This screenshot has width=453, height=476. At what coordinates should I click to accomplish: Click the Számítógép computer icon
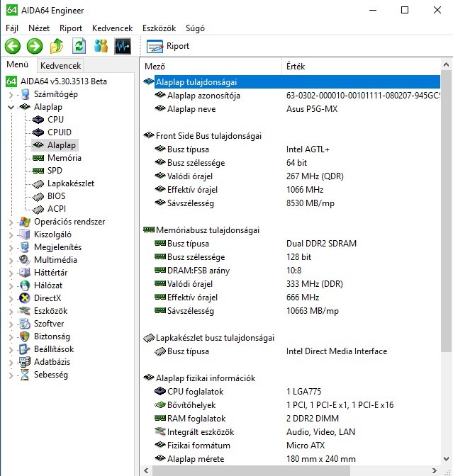click(x=25, y=94)
